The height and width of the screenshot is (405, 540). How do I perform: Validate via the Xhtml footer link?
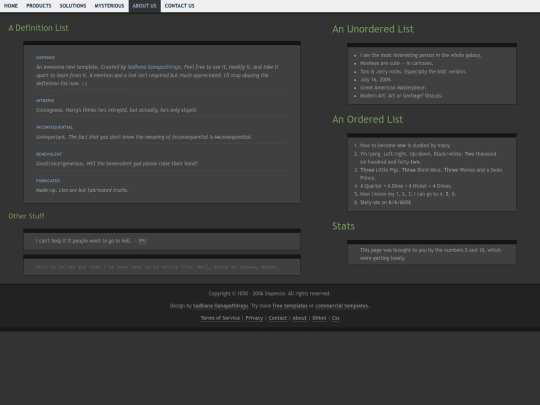319,318
